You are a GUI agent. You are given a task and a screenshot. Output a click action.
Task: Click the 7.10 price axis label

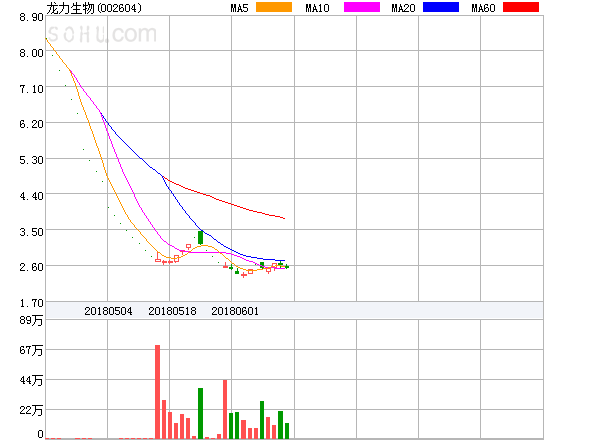pyautogui.click(x=31, y=89)
